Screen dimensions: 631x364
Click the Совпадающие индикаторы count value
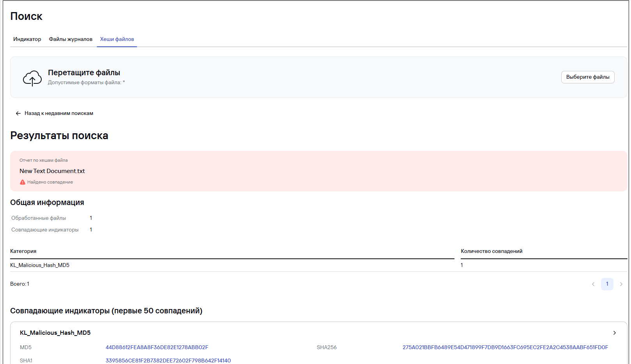(x=91, y=230)
